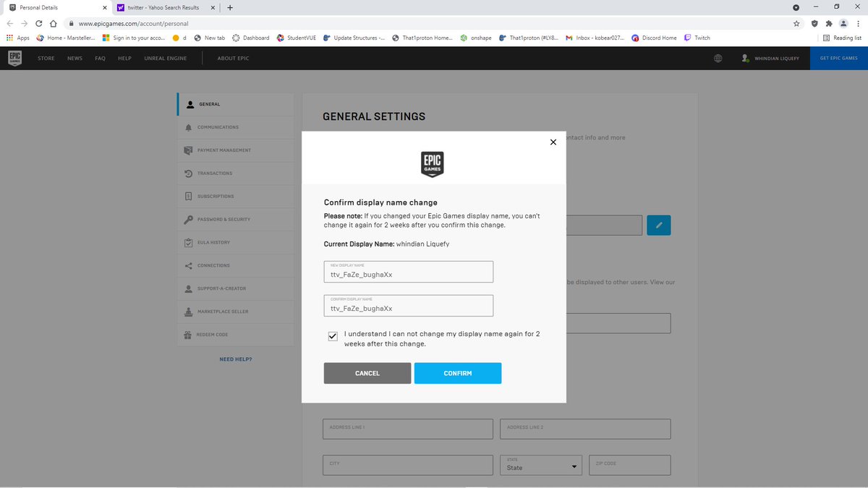The height and width of the screenshot is (488, 868).
Task: Click the Need Help? link
Action: click(x=236, y=359)
